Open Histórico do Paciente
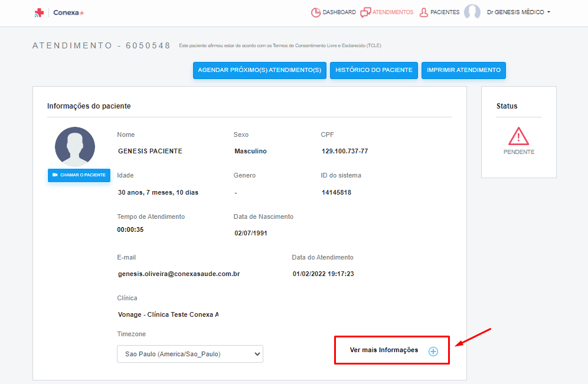The height and width of the screenshot is (384, 588). (x=374, y=70)
